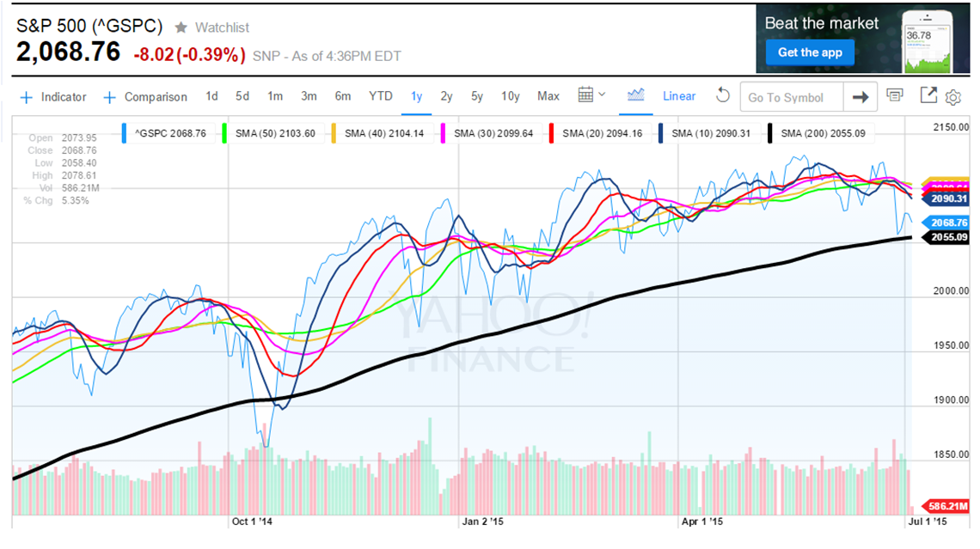Click the red SMA (20) color swatch
980x549 pixels.
point(551,134)
